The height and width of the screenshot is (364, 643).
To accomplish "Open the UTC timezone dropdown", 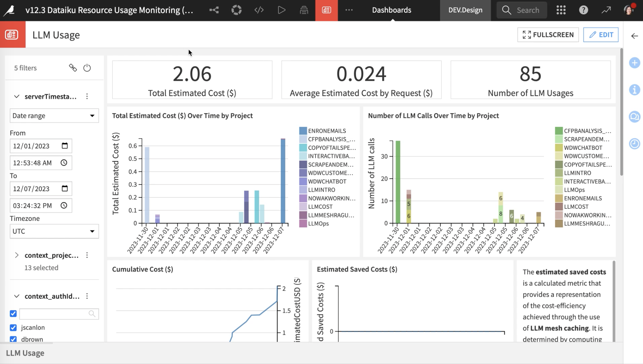I will pos(54,231).
